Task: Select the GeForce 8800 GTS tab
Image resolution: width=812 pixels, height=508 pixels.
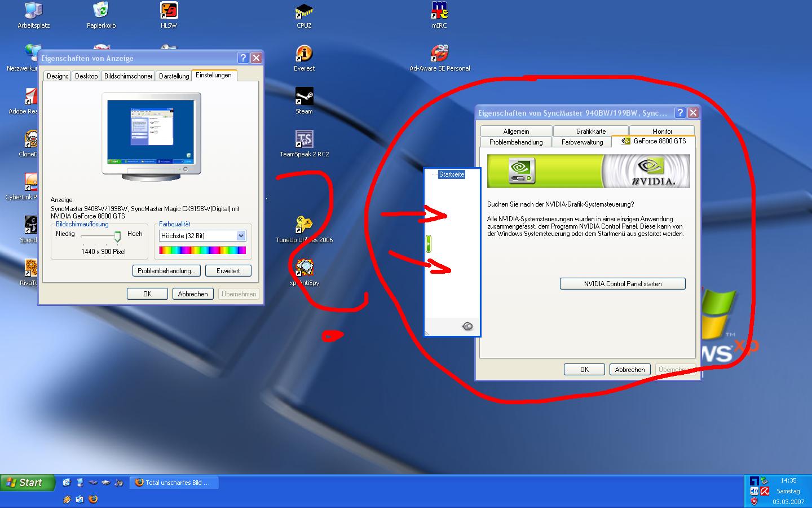Action: tap(654, 141)
